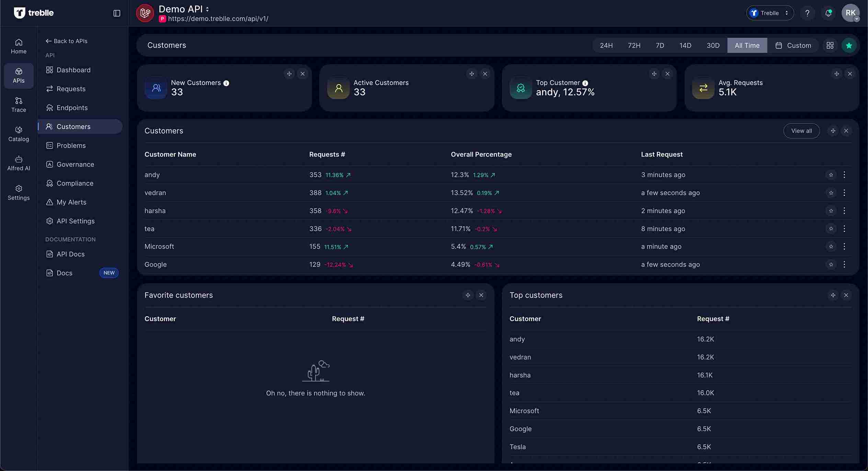Open the three-dot menu for harsha
This screenshot has height=471, width=868.
[x=844, y=211]
